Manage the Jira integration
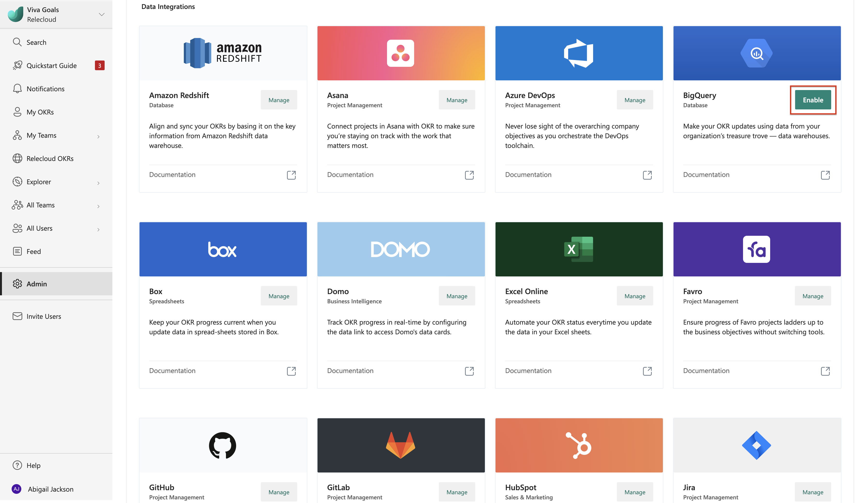 pos(813,492)
